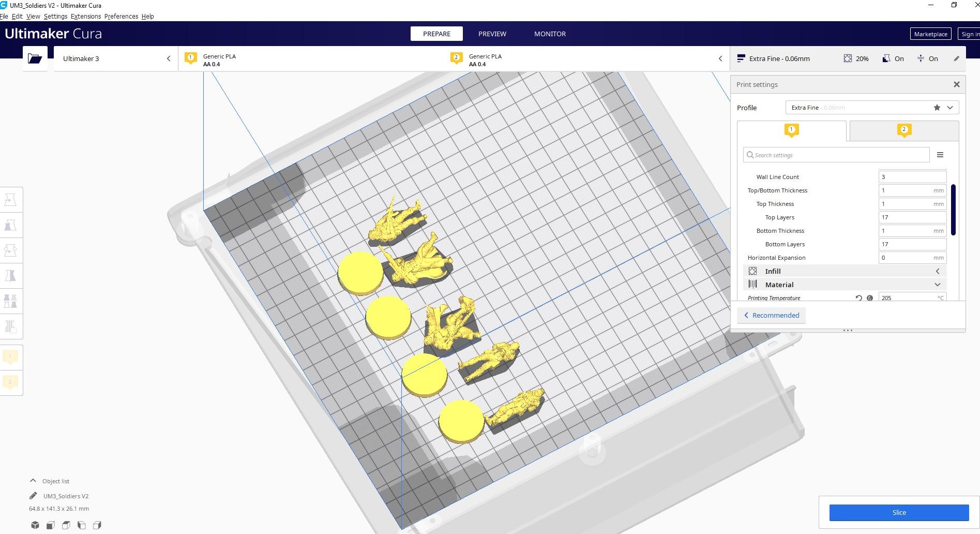
Task: Select the Scale tool in left toolbar
Action: [10, 225]
